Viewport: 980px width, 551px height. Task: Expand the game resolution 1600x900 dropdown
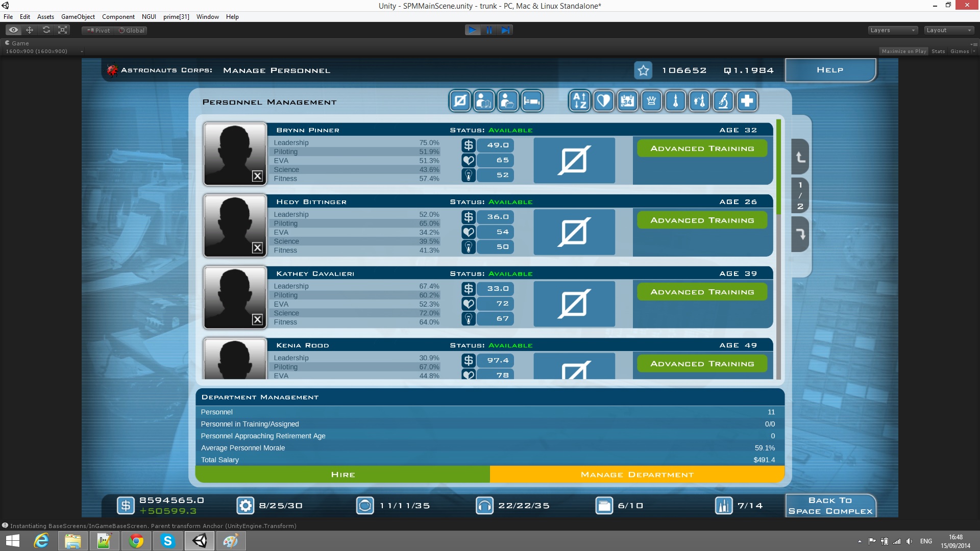pos(44,51)
